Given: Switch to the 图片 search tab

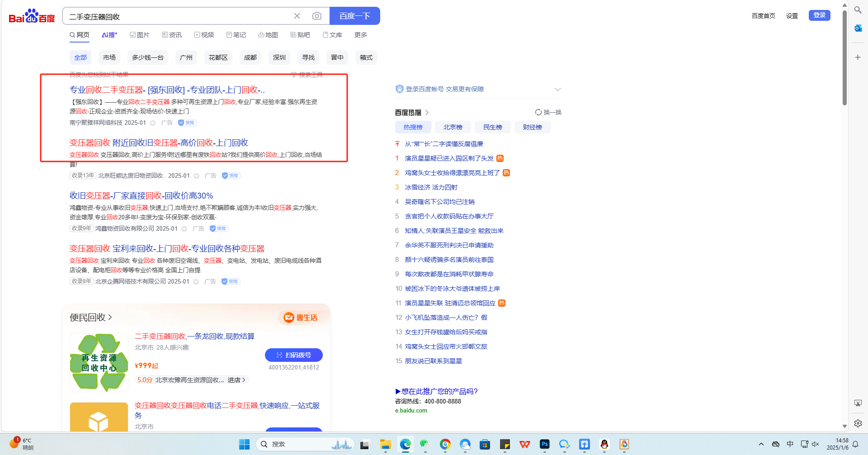Looking at the screenshot, I should (x=140, y=35).
